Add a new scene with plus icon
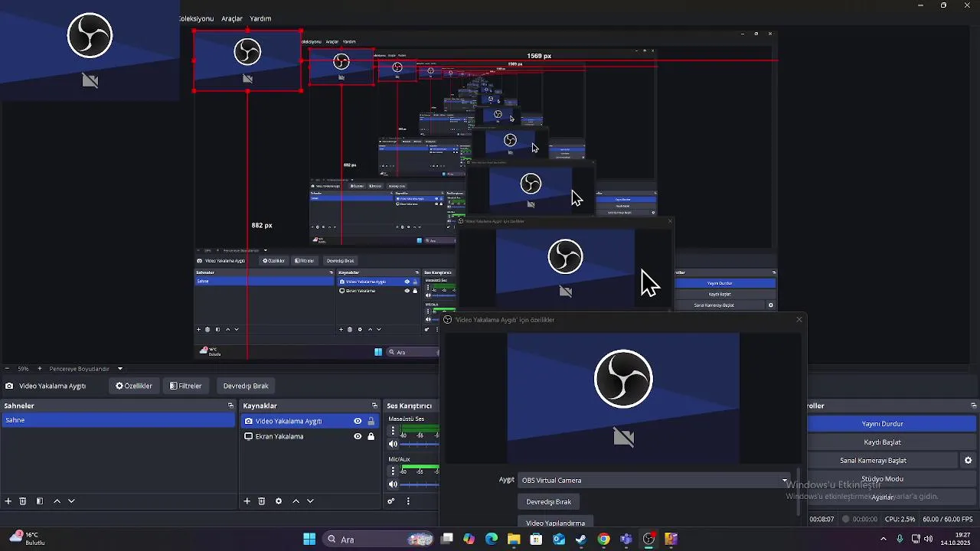 click(x=8, y=501)
